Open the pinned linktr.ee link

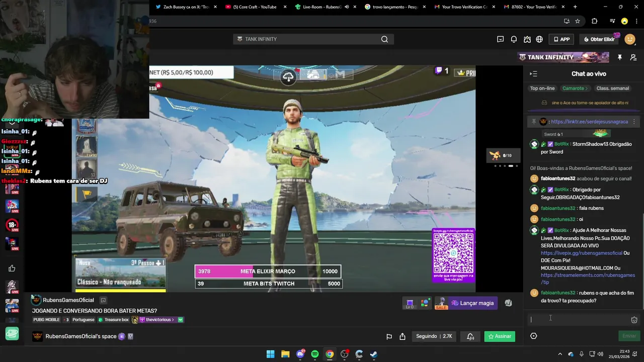pyautogui.click(x=589, y=122)
